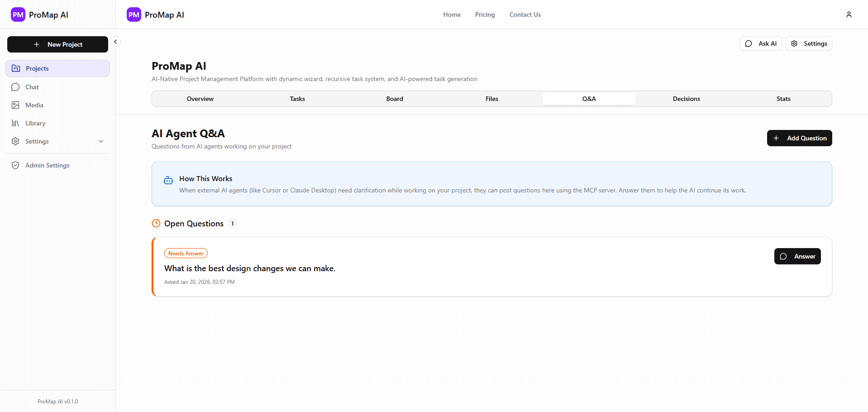Viewport: 868px width, 412px height.
Task: Click the Settings gear icon in the sidebar
Action: [16, 141]
